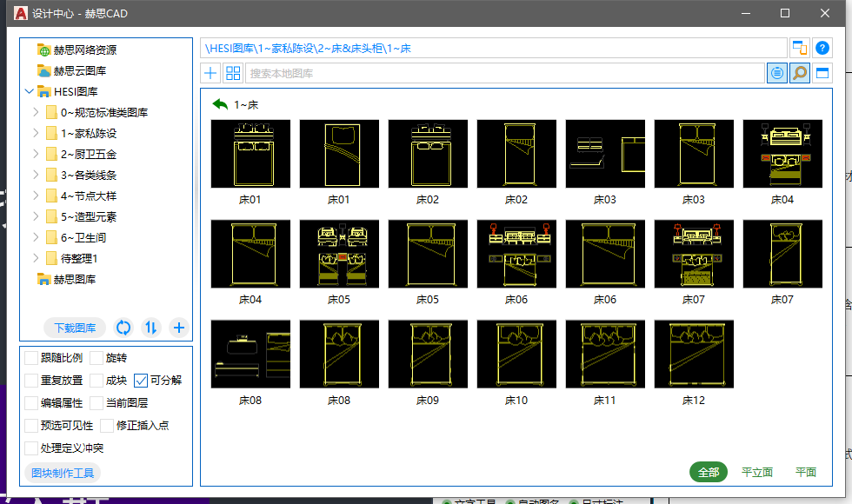This screenshot has height=504, width=852.
Task: Click the round plus icon in tree panel
Action: tap(179, 328)
